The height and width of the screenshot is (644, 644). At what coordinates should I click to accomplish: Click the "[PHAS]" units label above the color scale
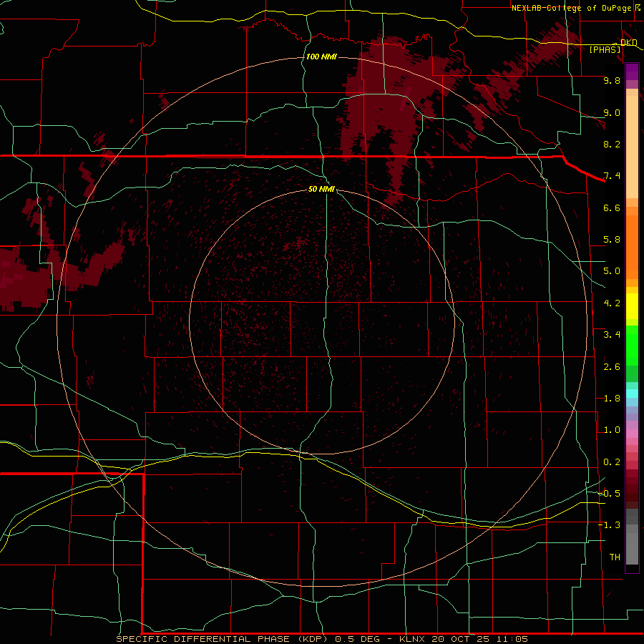605,49
